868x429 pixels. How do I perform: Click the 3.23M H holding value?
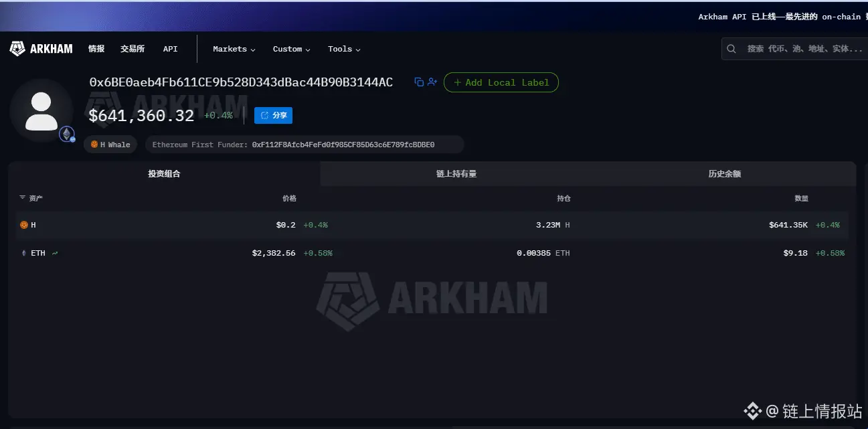coord(553,225)
